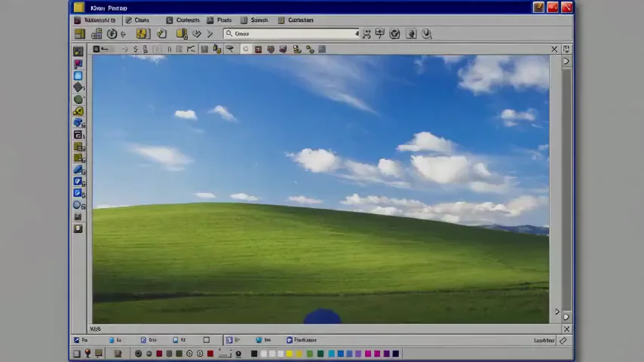Click inside the search input field
Screen dimensions: 644x362
tap(291, 34)
